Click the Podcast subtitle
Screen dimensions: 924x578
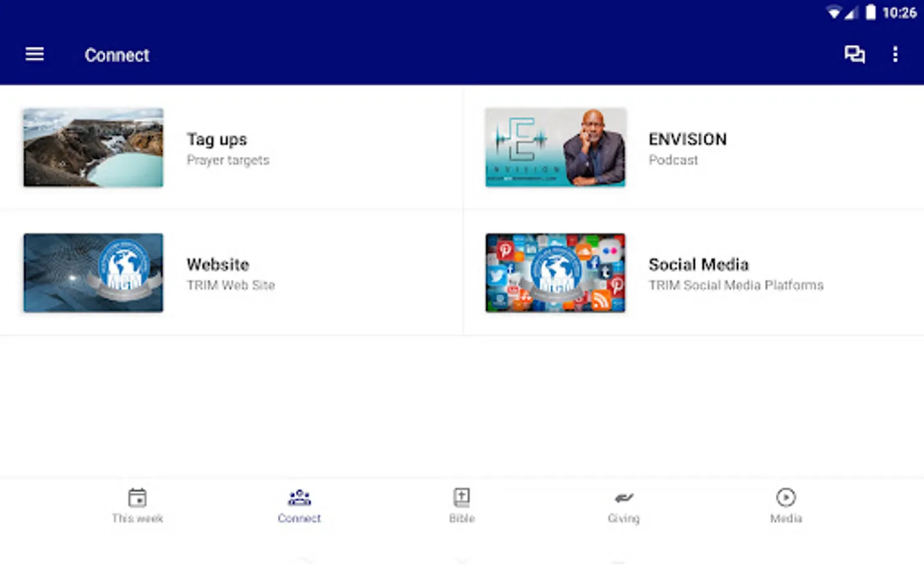coord(673,160)
